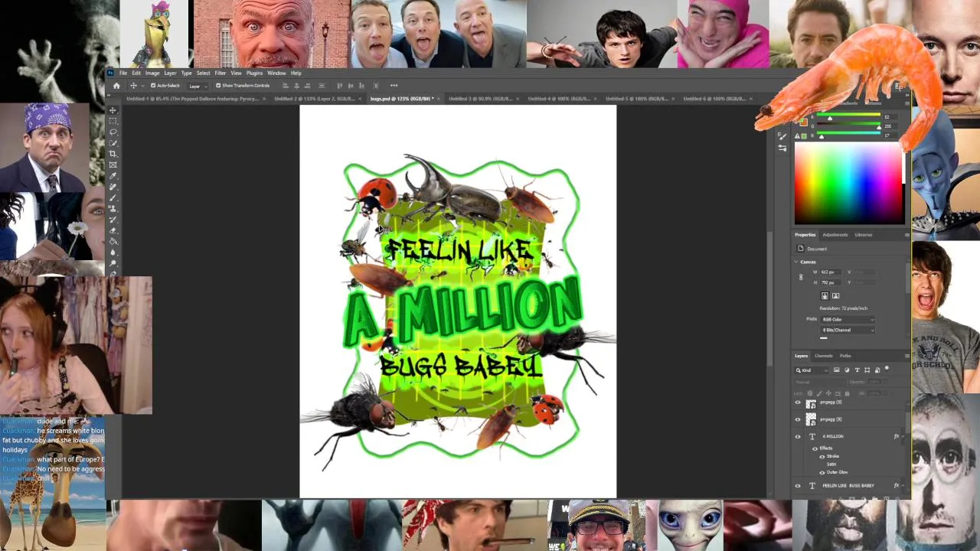Select the Spot Healing Brush tool
Screen dimensions: 980x551
(113, 187)
